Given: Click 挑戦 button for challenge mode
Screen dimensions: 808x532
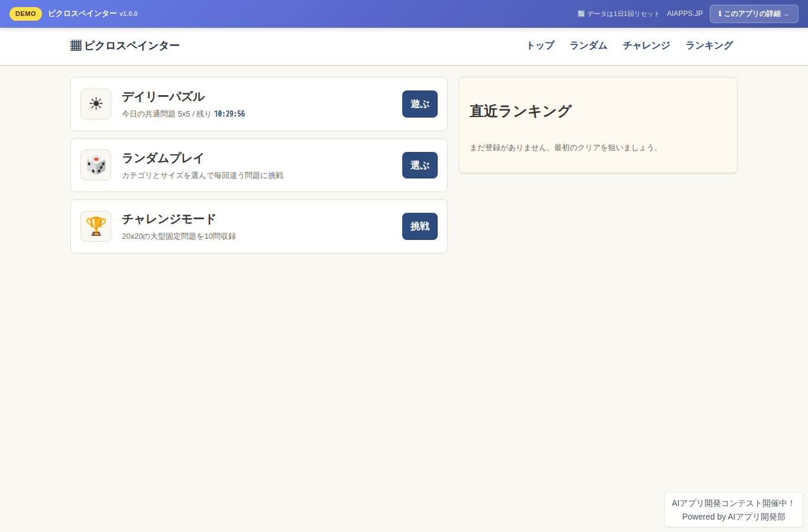Looking at the screenshot, I should coord(420,226).
